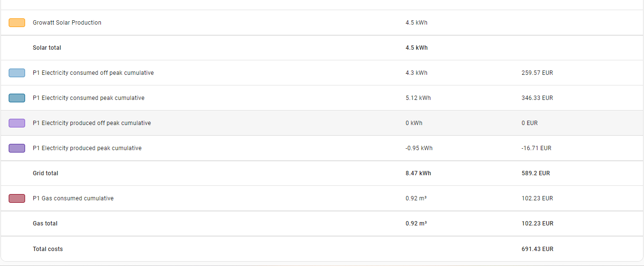Click the Total costs row label

pyautogui.click(x=48, y=249)
